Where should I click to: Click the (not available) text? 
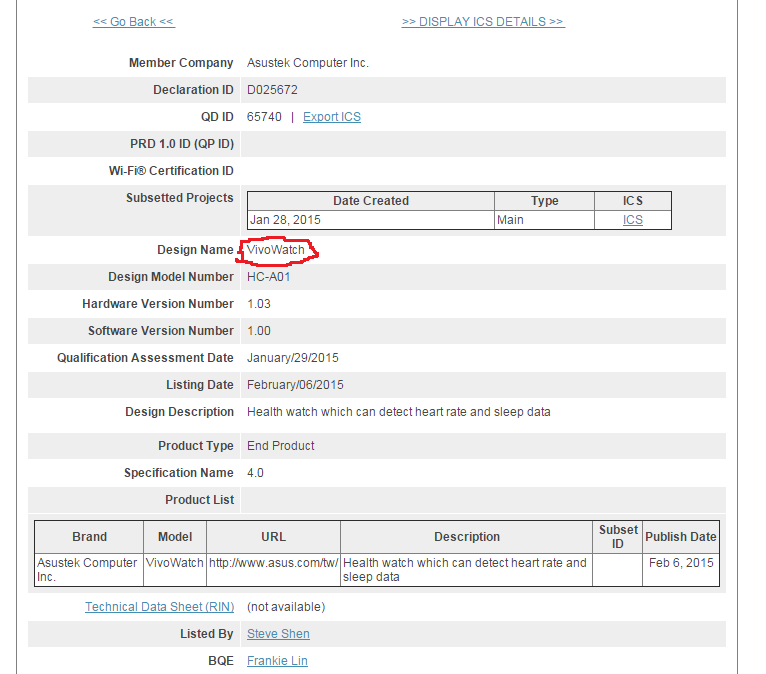(x=286, y=607)
